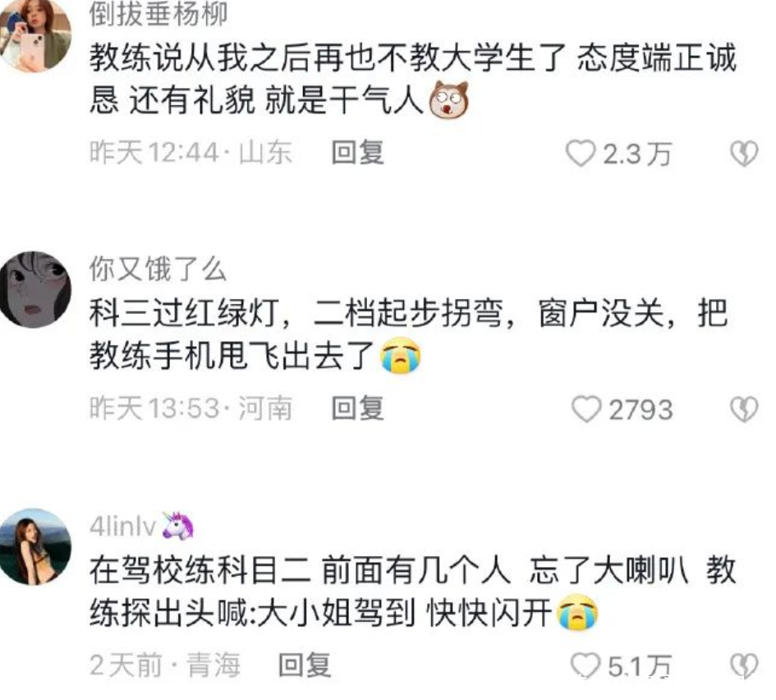Viewport: 776px width, 700px height.
Task: Open username 4linlv profile link
Action: [122, 526]
